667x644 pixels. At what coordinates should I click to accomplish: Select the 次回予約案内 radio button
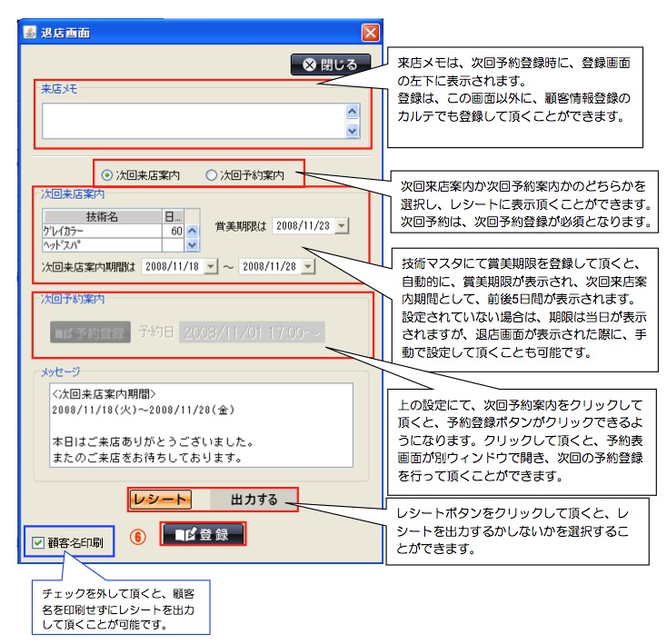coord(212,175)
